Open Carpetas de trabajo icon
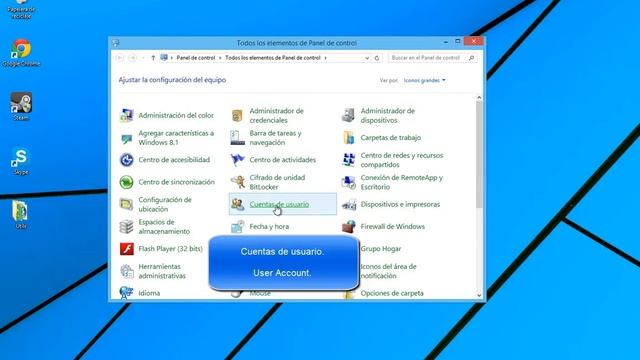 pyautogui.click(x=349, y=138)
